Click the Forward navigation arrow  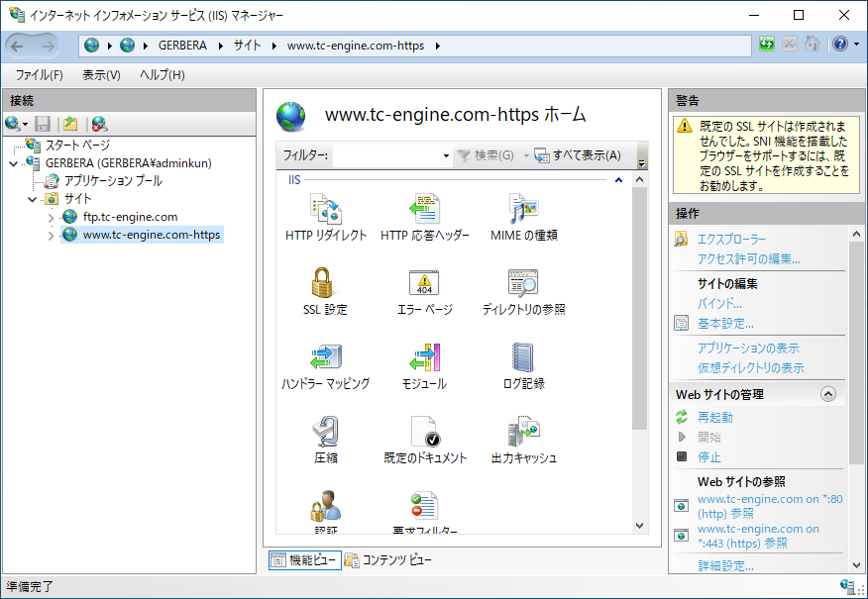[x=49, y=46]
